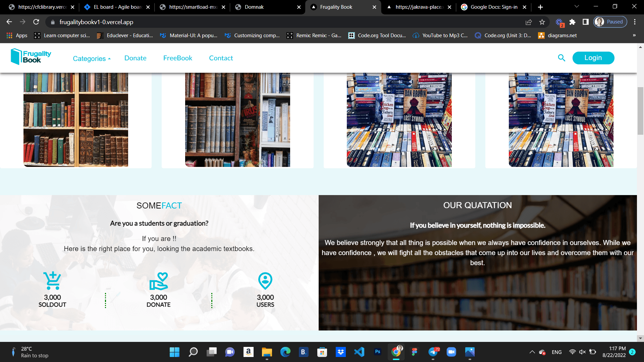Open Photoshop from the taskbar
The image size is (644, 362).
point(378,352)
